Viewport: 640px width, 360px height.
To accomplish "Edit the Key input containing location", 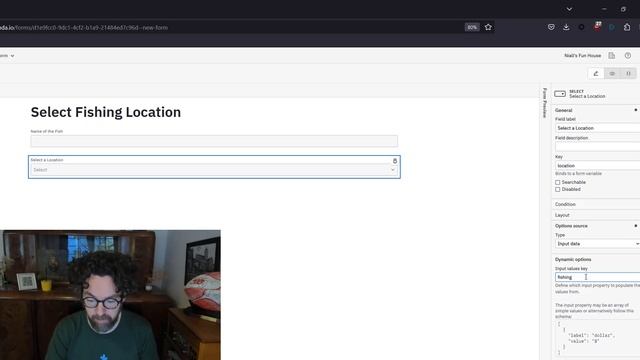I will [598, 166].
